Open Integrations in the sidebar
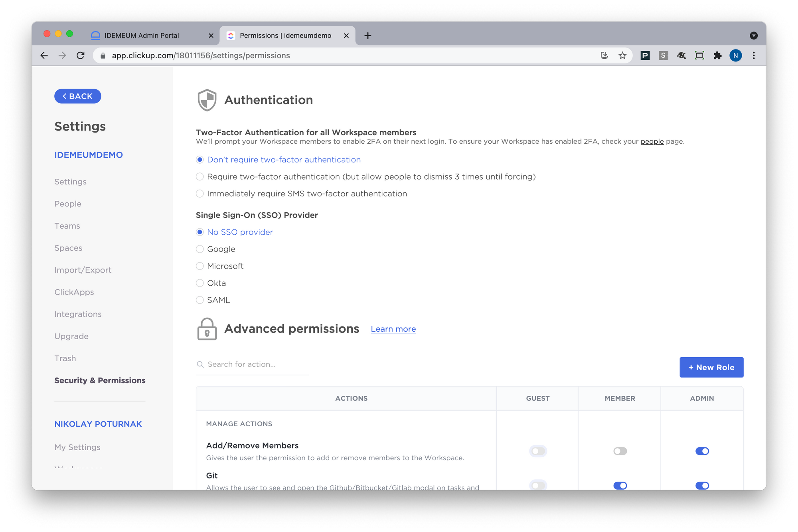The image size is (798, 532). [78, 314]
